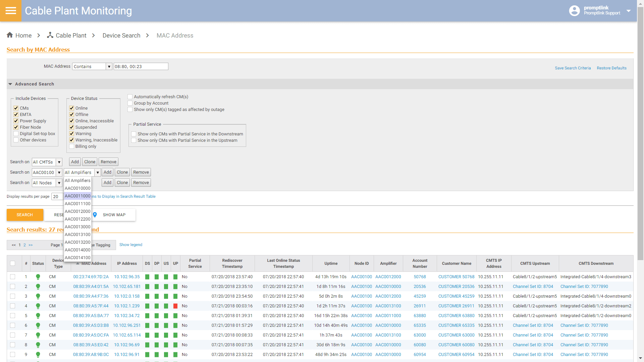Image resolution: width=644 pixels, height=362 pixels.
Task: Select the row 5 checkbox
Action: [x=12, y=316]
